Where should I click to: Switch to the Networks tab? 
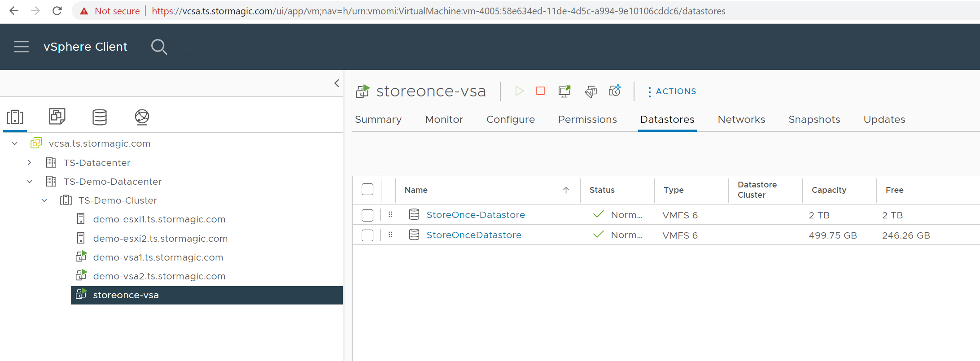tap(741, 119)
